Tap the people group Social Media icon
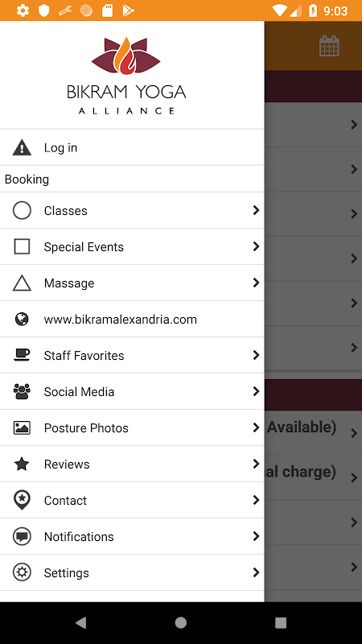Image resolution: width=362 pixels, height=644 pixels. pos(22,391)
